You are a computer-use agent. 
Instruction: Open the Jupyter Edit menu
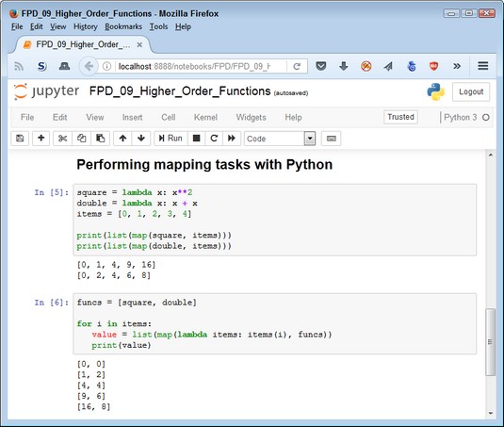point(59,118)
